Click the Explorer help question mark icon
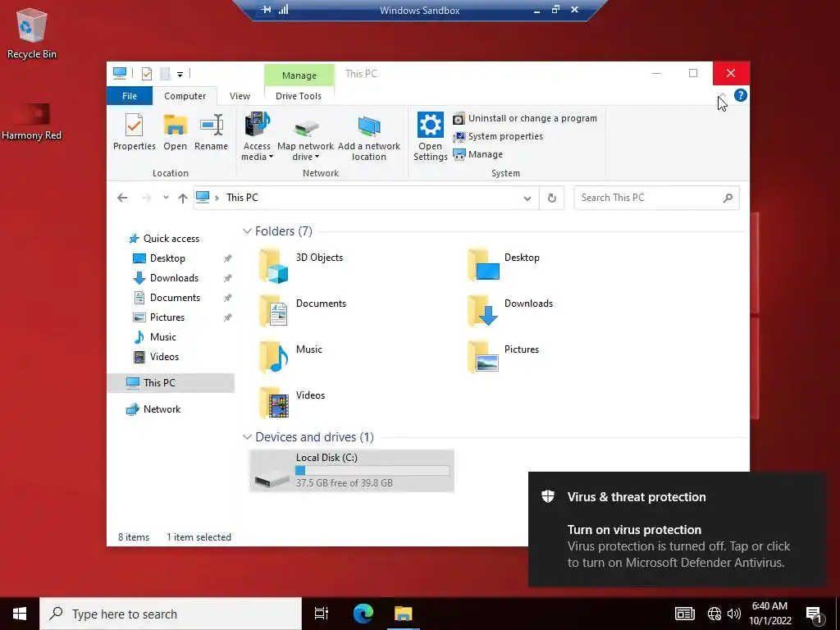The width and height of the screenshot is (840, 630). (x=741, y=95)
